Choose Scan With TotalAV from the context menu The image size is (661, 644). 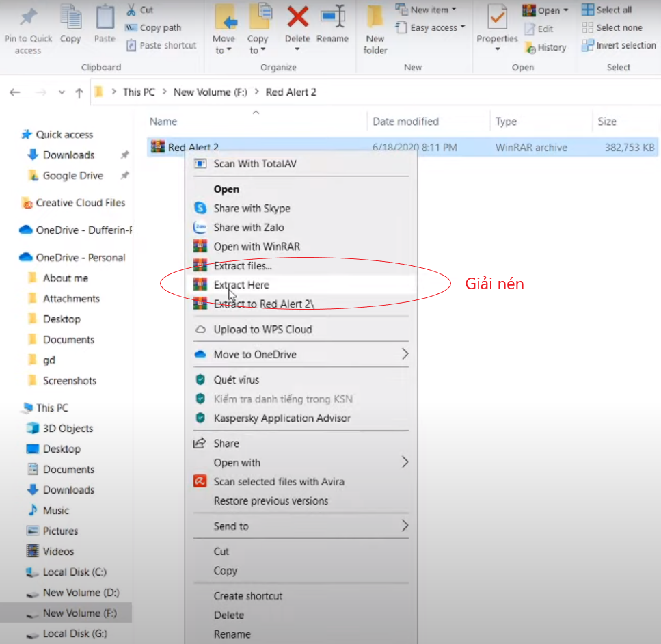[x=301, y=163]
